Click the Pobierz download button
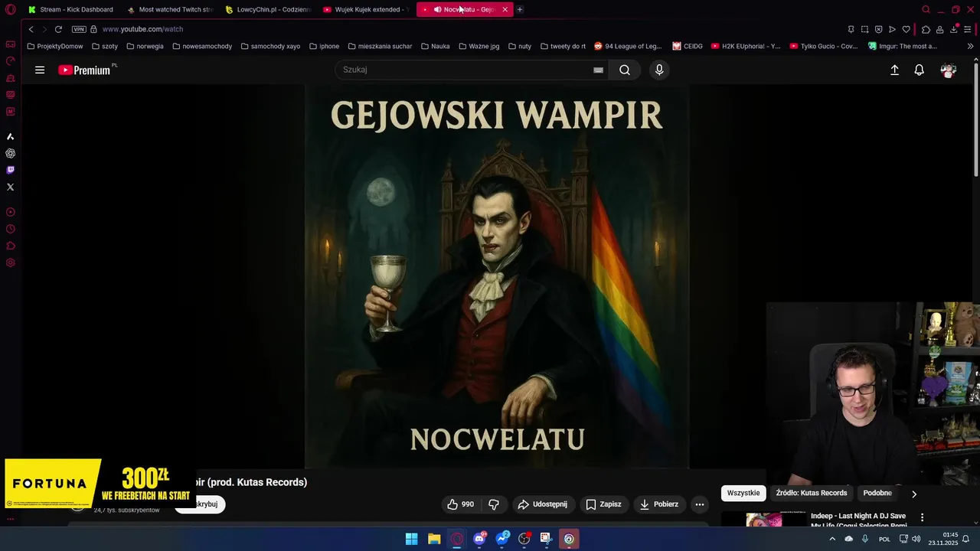 coord(659,504)
